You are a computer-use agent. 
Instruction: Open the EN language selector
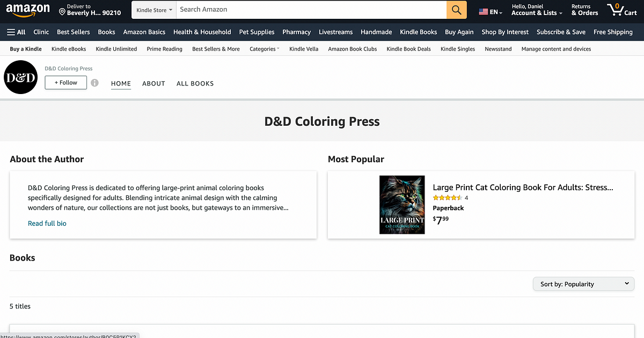point(491,12)
